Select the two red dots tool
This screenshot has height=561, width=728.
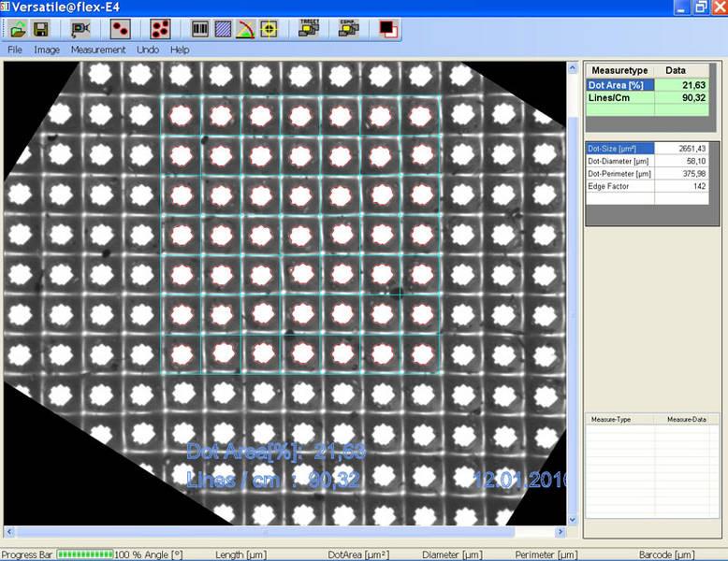pyautogui.click(x=120, y=29)
